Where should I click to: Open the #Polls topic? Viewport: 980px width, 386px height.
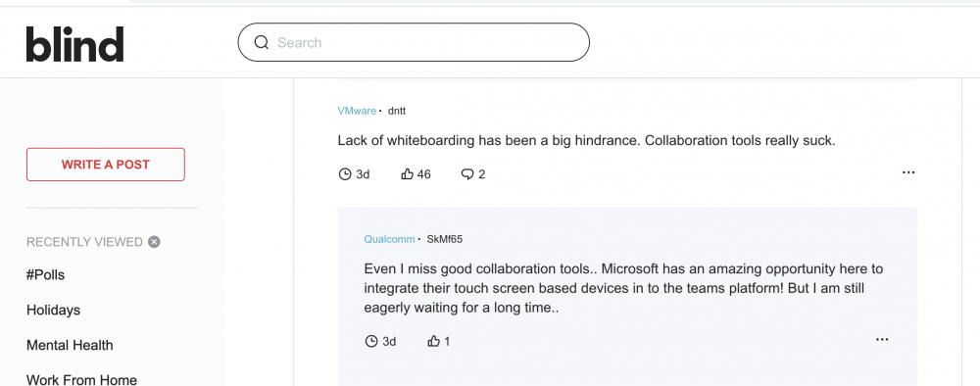[46, 275]
